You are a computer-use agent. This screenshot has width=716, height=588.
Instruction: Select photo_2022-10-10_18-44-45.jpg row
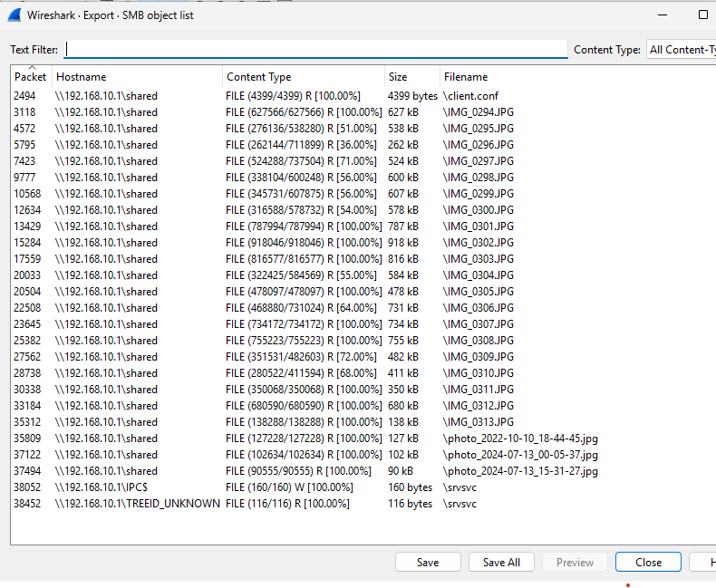click(x=363, y=439)
